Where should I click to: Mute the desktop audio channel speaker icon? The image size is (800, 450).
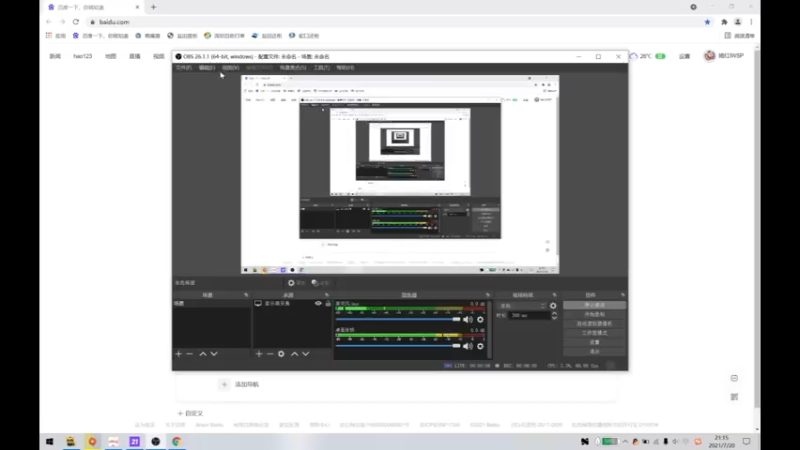click(468, 346)
